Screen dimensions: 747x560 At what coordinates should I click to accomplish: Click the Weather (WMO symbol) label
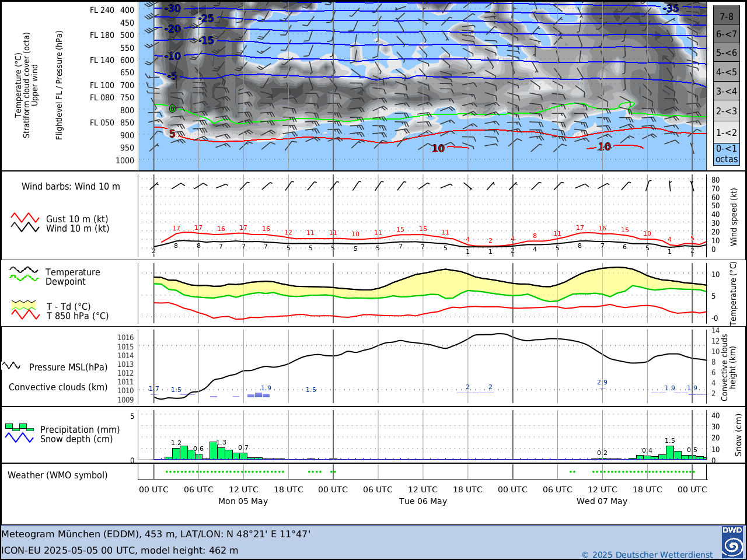tap(57, 475)
